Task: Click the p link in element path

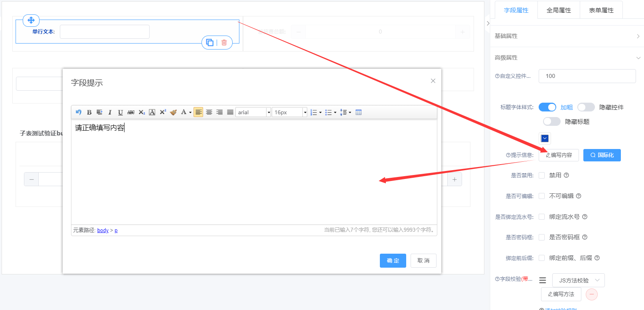Action: click(116, 231)
